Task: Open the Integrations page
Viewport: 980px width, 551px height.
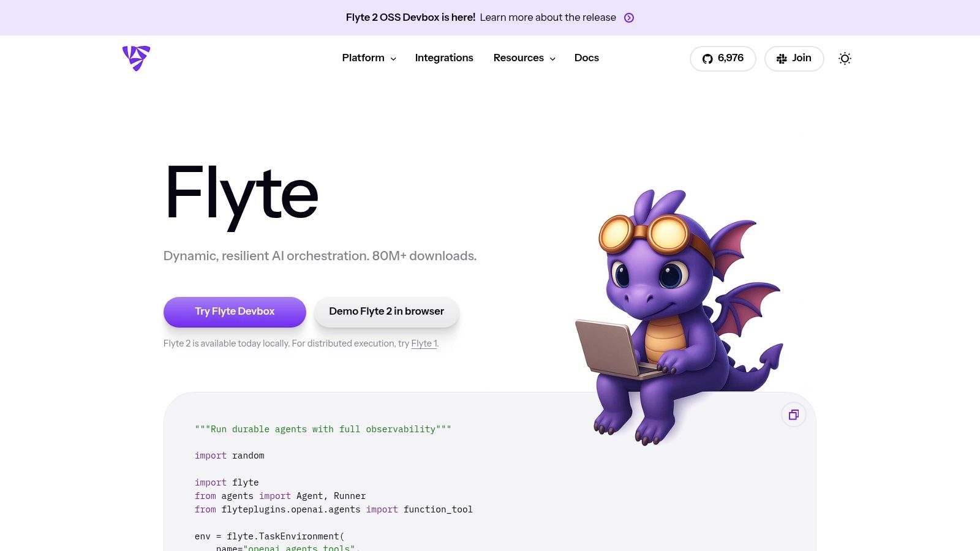Action: (444, 58)
